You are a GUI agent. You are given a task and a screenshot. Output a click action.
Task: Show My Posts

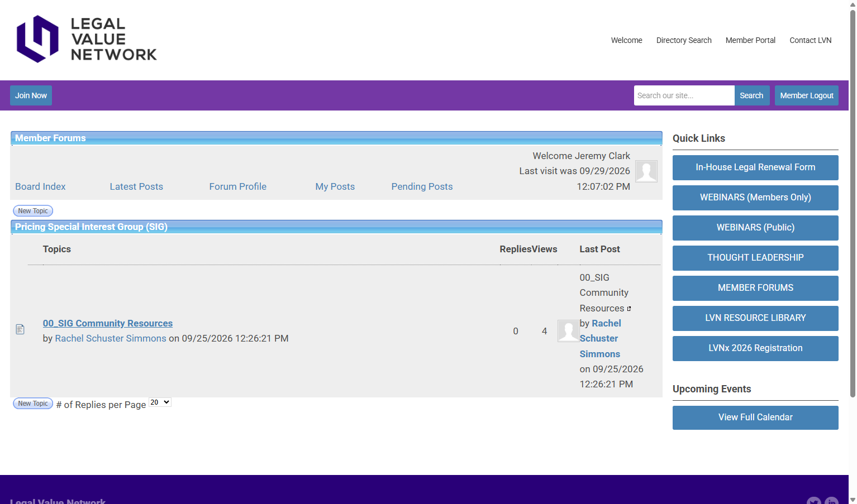click(x=335, y=186)
